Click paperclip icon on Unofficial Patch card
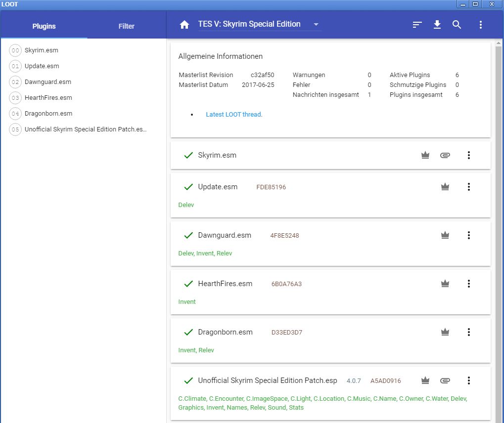 (445, 381)
